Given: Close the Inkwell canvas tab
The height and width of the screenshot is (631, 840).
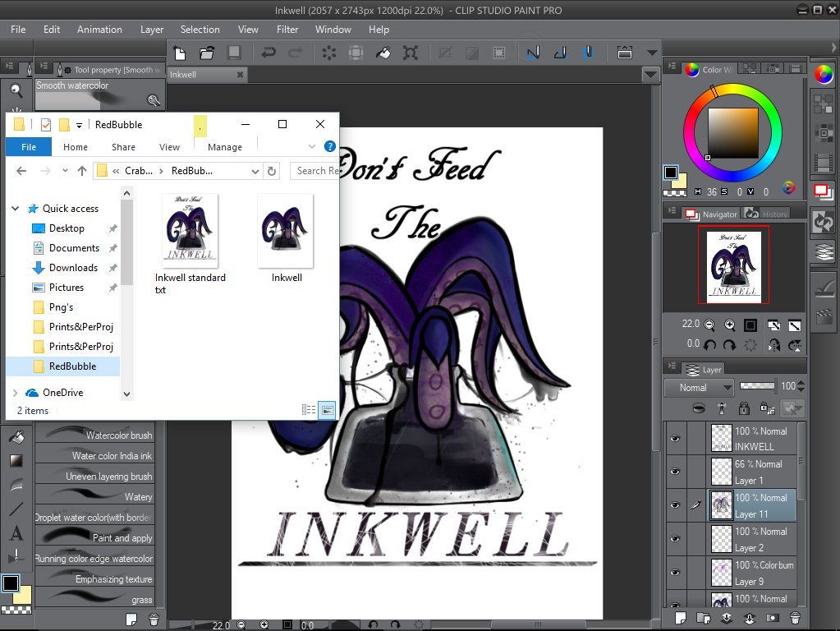Looking at the screenshot, I should pos(240,75).
